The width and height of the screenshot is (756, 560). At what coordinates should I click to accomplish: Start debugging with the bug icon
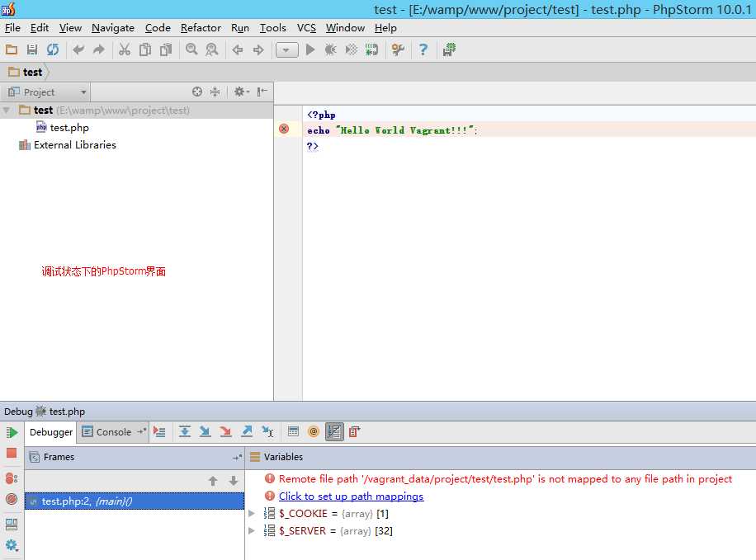coord(331,49)
